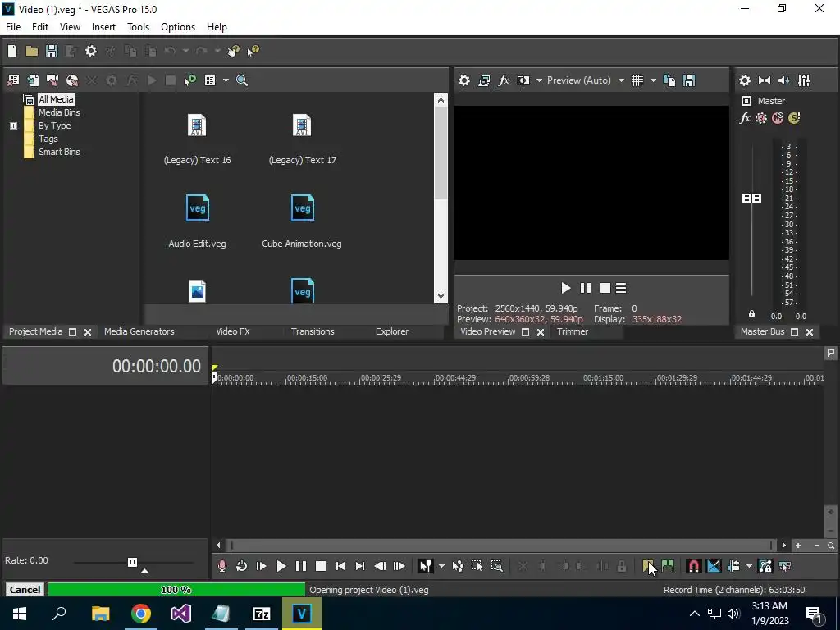Toggle Enable Snapping magnet icon
Screen dimensions: 840x630
pyautogui.click(x=693, y=566)
